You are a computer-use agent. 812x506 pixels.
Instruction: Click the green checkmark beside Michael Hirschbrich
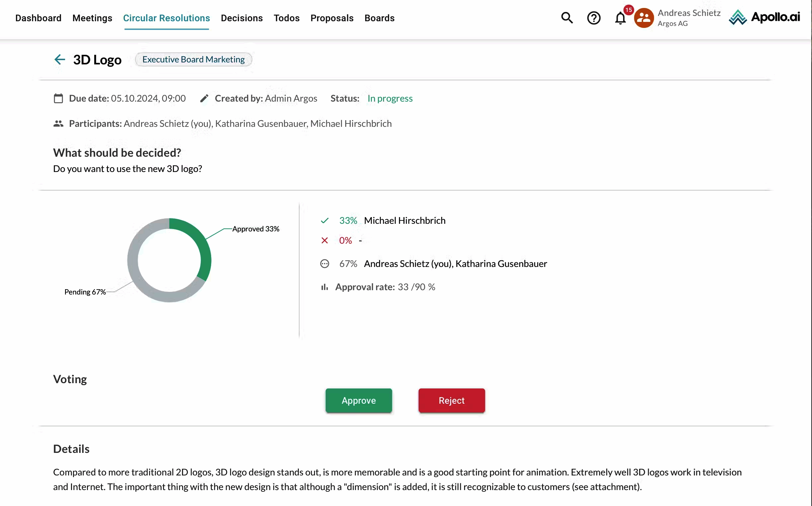point(324,220)
